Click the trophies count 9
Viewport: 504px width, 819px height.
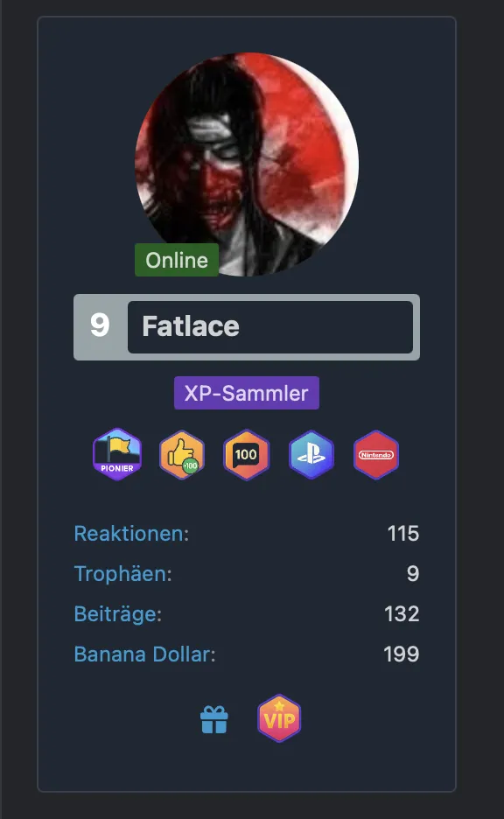pos(413,573)
